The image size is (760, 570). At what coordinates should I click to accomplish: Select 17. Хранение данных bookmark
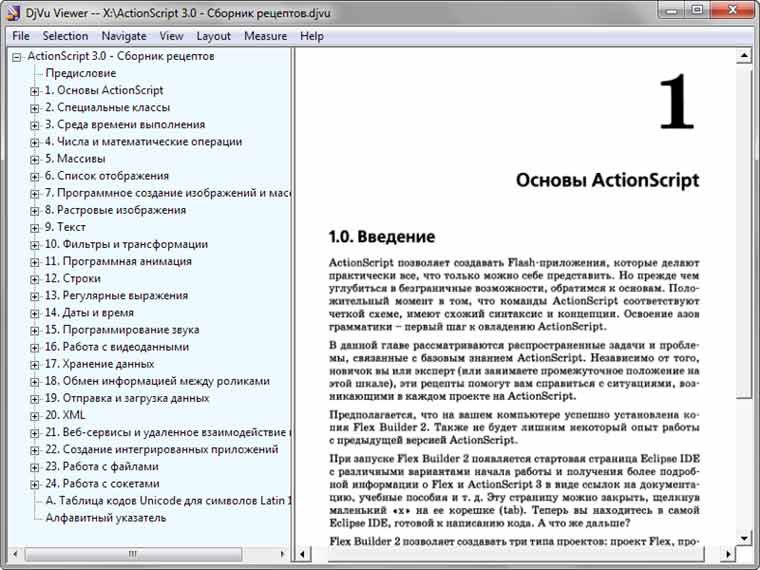click(x=99, y=364)
